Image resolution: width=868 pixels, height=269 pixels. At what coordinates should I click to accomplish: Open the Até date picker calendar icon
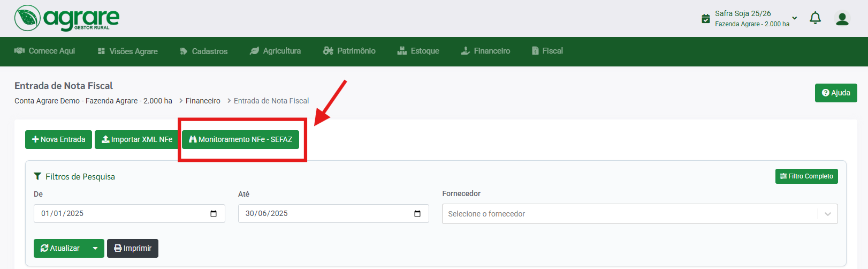click(417, 214)
